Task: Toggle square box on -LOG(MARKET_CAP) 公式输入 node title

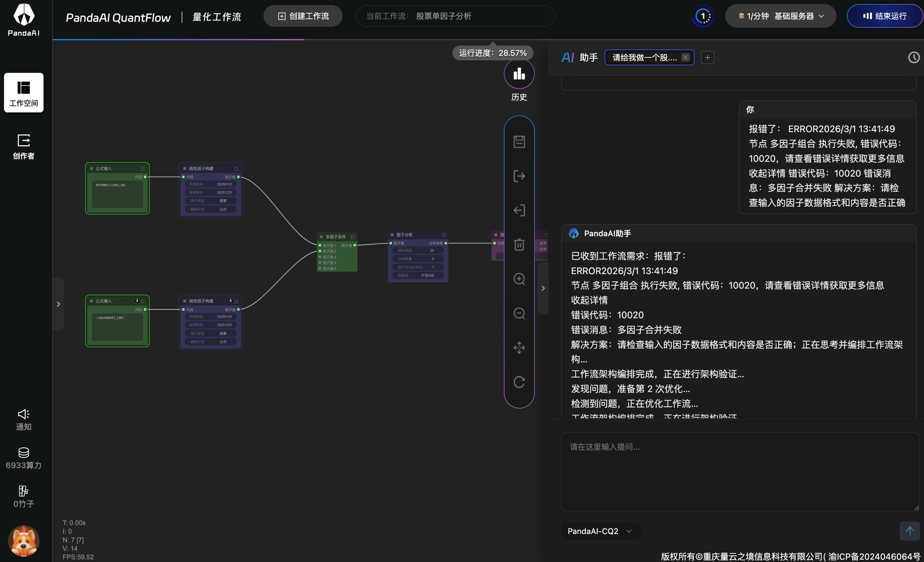Action: tap(91, 301)
